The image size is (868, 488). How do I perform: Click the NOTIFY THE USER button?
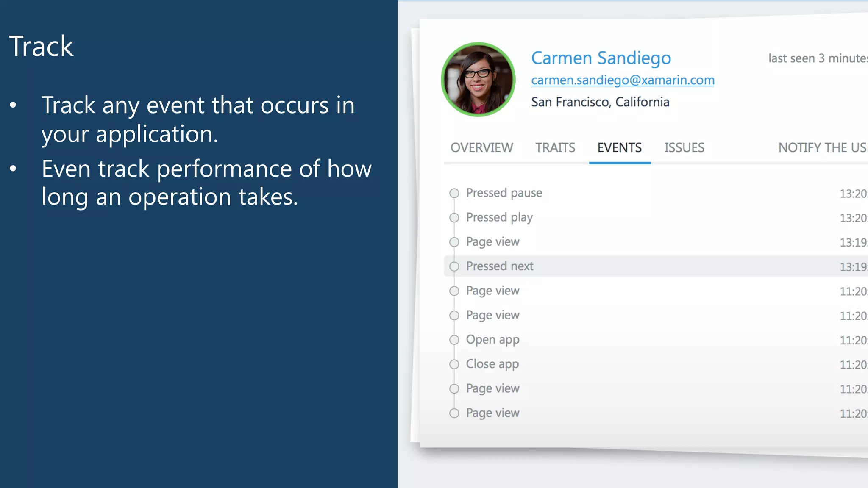point(823,147)
